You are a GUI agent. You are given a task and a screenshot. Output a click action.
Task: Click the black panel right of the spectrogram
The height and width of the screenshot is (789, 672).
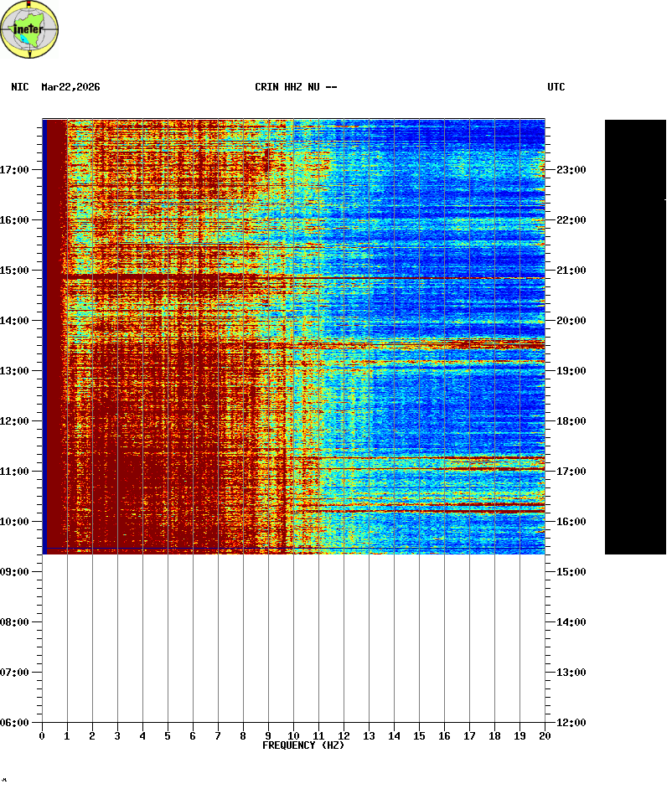635,335
